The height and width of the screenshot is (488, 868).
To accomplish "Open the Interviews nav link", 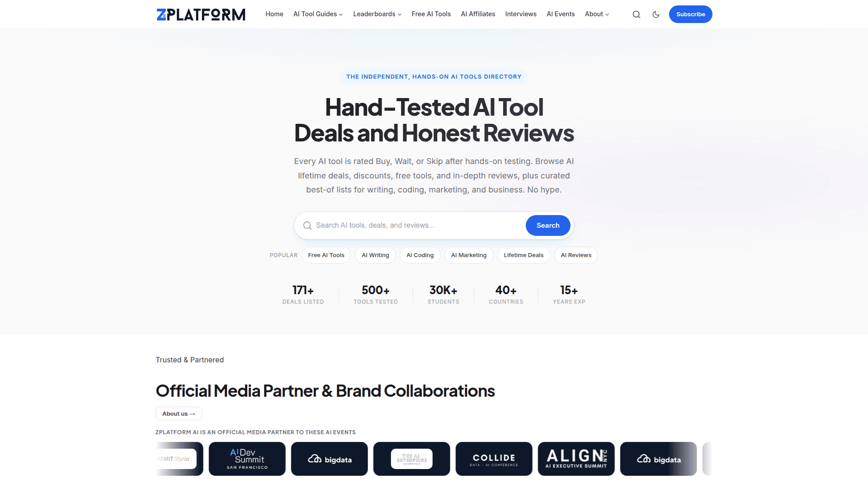I will pos(521,14).
